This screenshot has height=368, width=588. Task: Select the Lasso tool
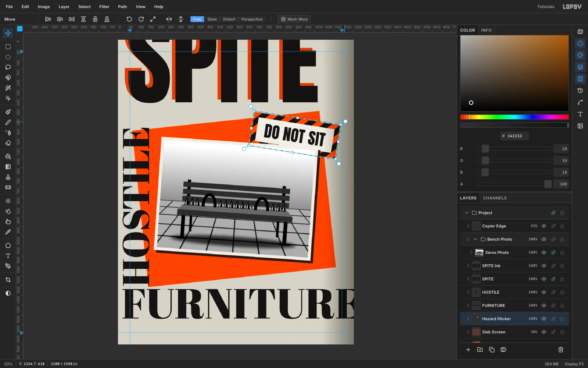point(8,67)
